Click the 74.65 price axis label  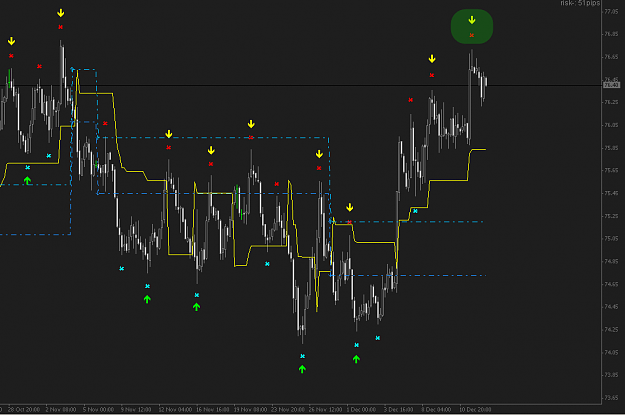[611, 284]
